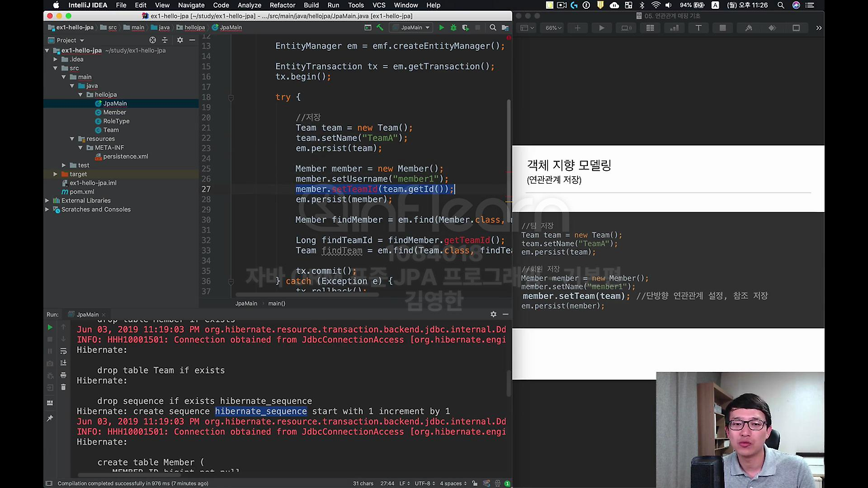This screenshot has width=868, height=488.
Task: Clear all console output (trash icon)
Action: point(63,387)
